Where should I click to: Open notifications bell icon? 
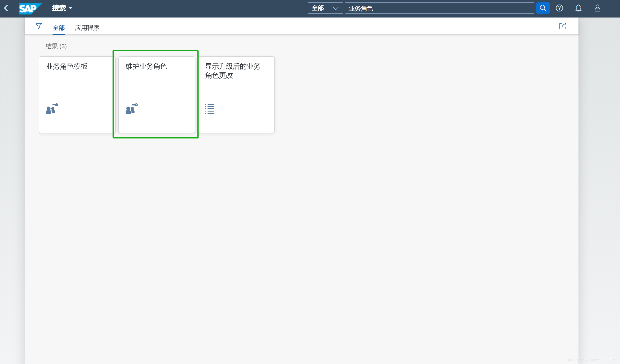tap(578, 8)
